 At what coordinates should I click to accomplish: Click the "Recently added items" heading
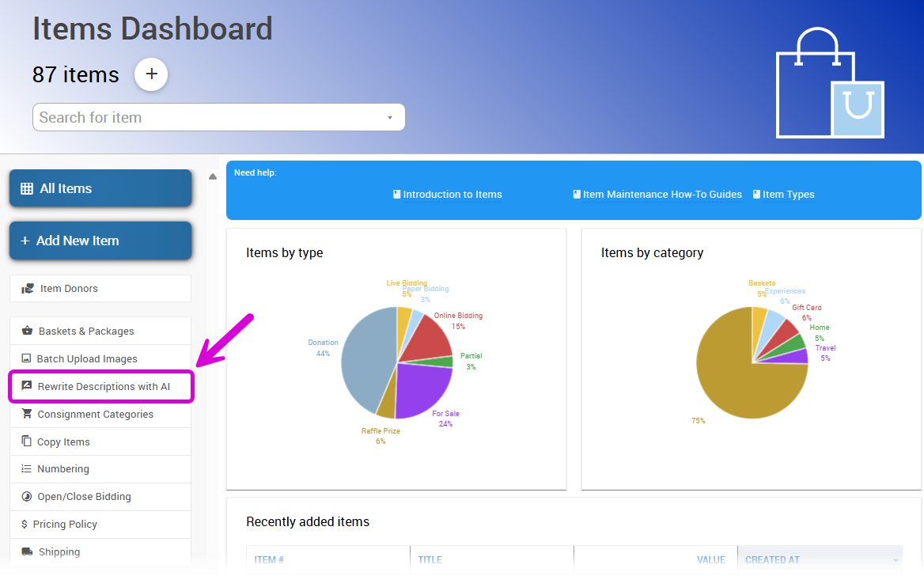[x=308, y=521]
